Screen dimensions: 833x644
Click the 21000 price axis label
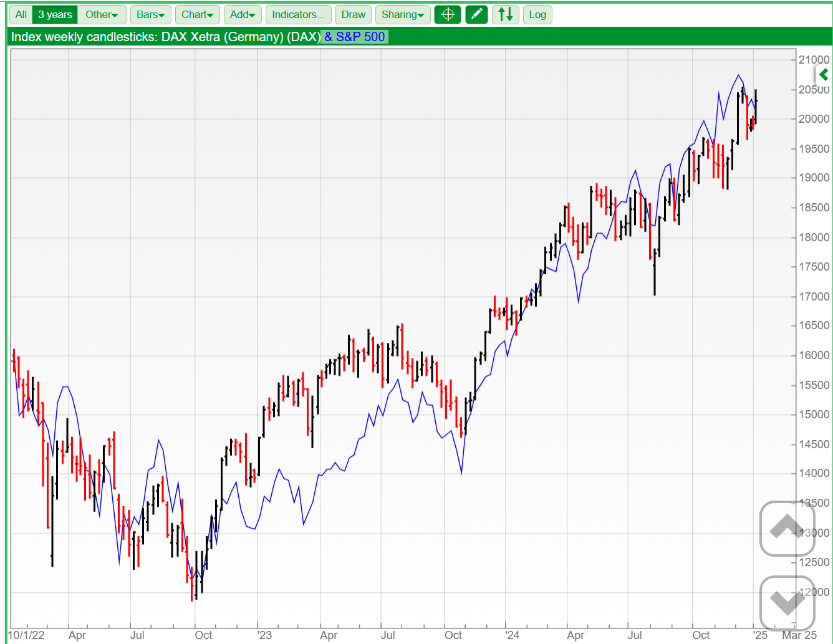814,60
